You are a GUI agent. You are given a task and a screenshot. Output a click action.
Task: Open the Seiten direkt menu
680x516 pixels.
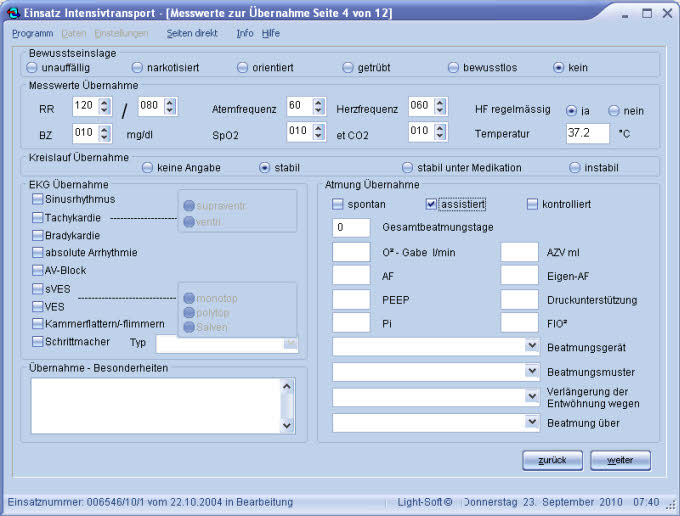tap(192, 33)
